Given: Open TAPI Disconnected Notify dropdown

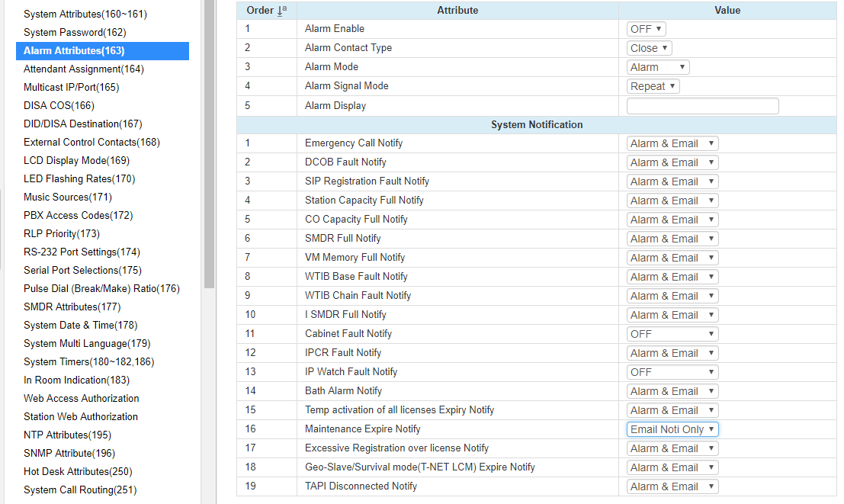Looking at the screenshot, I should coord(672,486).
